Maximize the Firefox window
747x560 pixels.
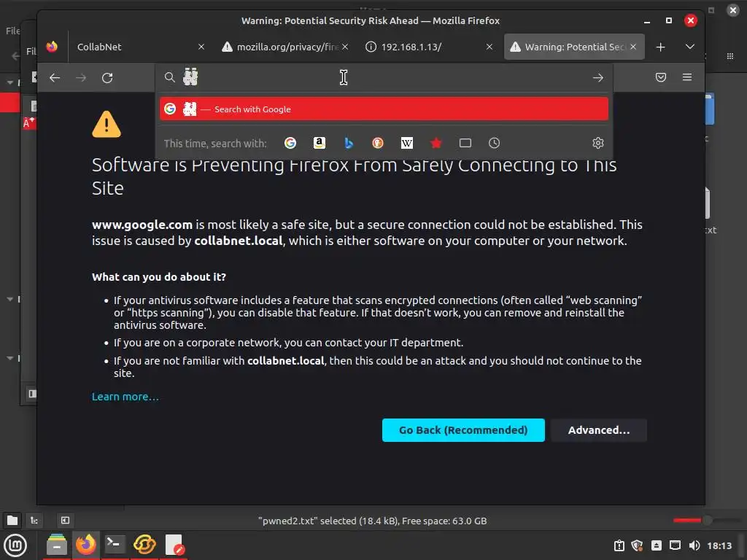669,20
